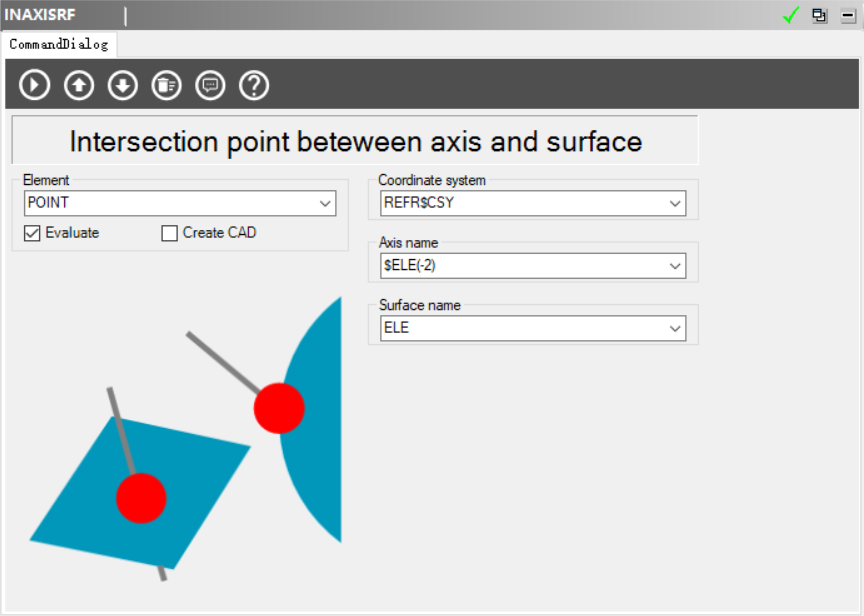Enable the Create CAD checkbox
The height and width of the screenshot is (616, 864).
click(x=169, y=233)
